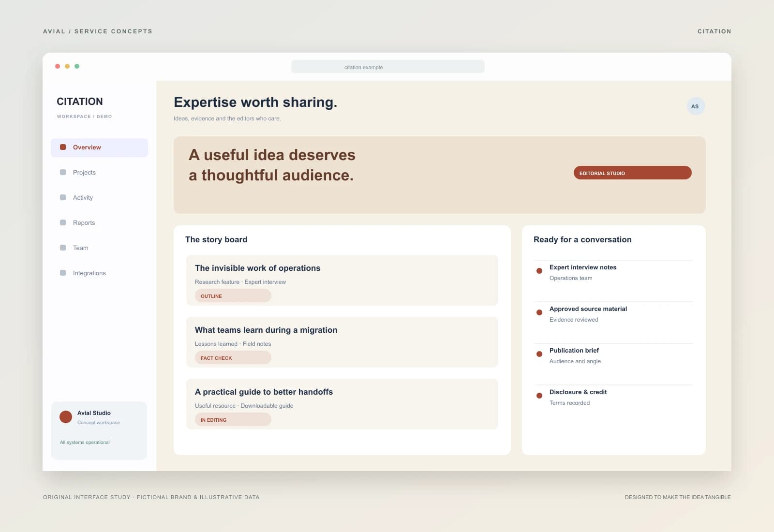The width and height of the screenshot is (774, 532).
Task: Click the Operations team subtitle
Action: coord(571,278)
